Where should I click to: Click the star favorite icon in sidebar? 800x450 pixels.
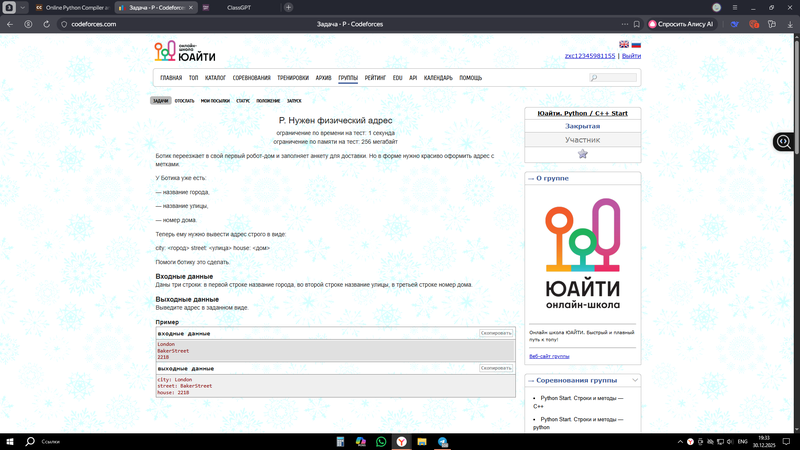point(583,154)
